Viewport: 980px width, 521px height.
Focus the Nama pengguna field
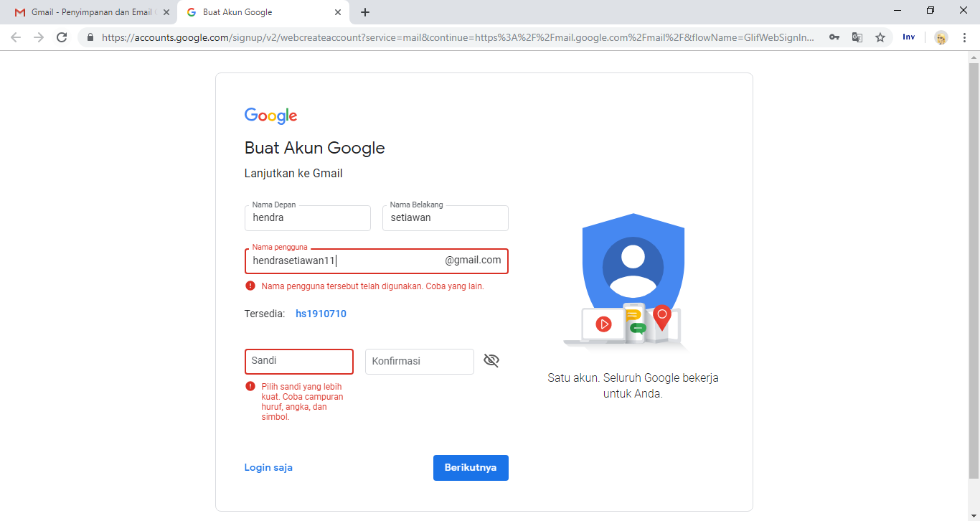click(x=377, y=260)
